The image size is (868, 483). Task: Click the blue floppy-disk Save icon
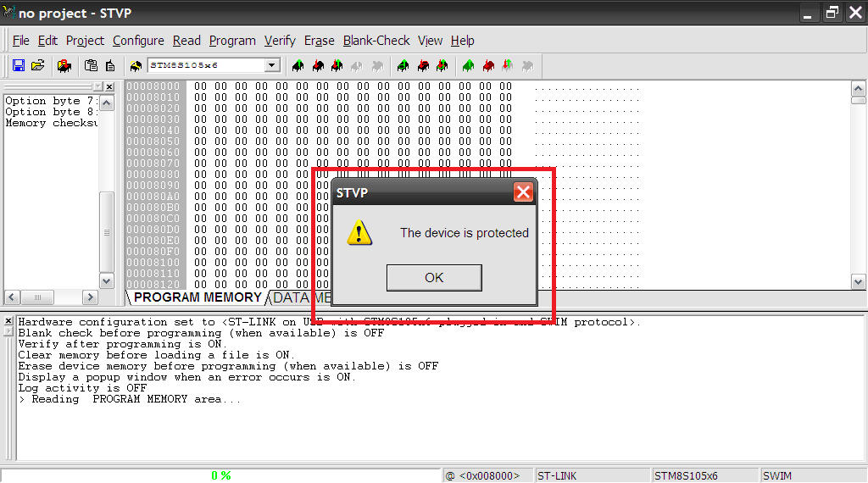pyautogui.click(x=19, y=66)
